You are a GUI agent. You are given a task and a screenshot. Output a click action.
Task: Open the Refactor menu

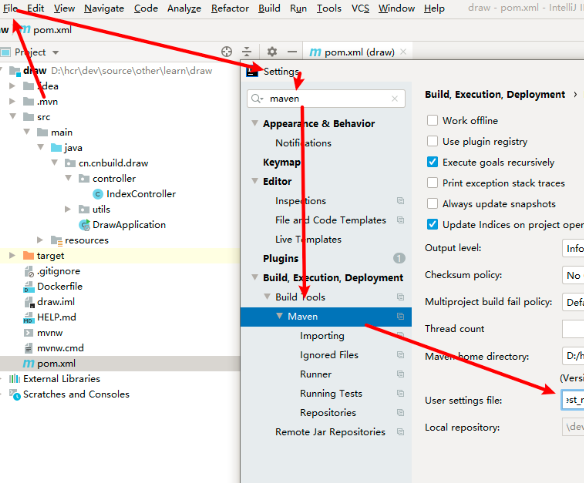click(x=230, y=8)
